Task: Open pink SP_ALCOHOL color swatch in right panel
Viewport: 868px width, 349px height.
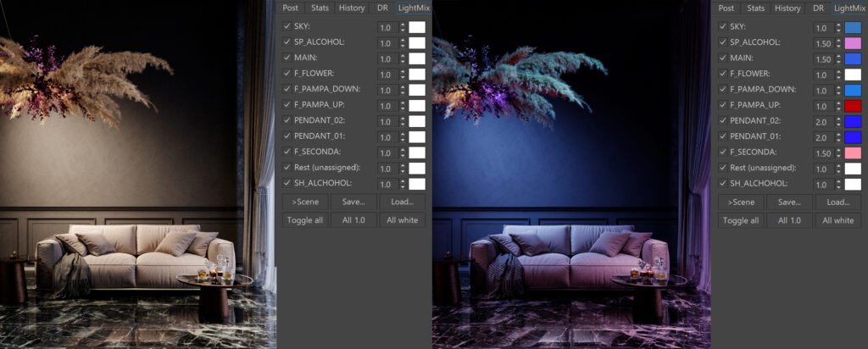Action: 853,43
